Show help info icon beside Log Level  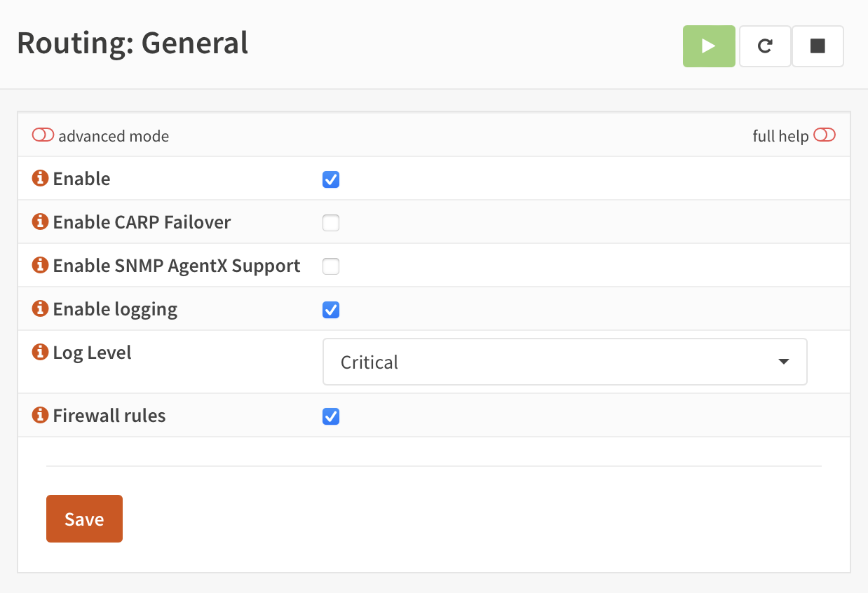40,352
